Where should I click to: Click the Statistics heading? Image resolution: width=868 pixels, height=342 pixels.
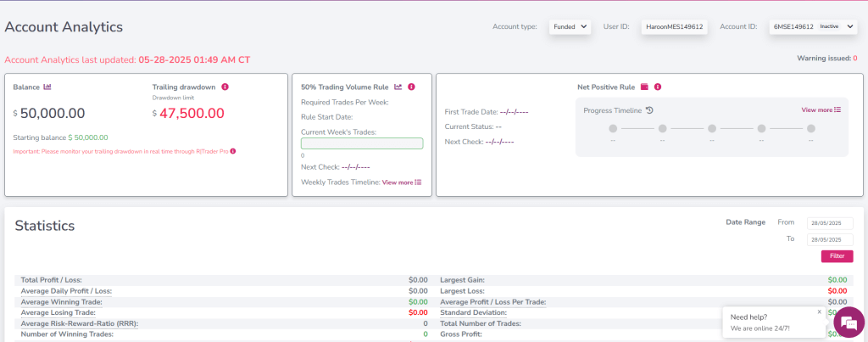(45, 226)
